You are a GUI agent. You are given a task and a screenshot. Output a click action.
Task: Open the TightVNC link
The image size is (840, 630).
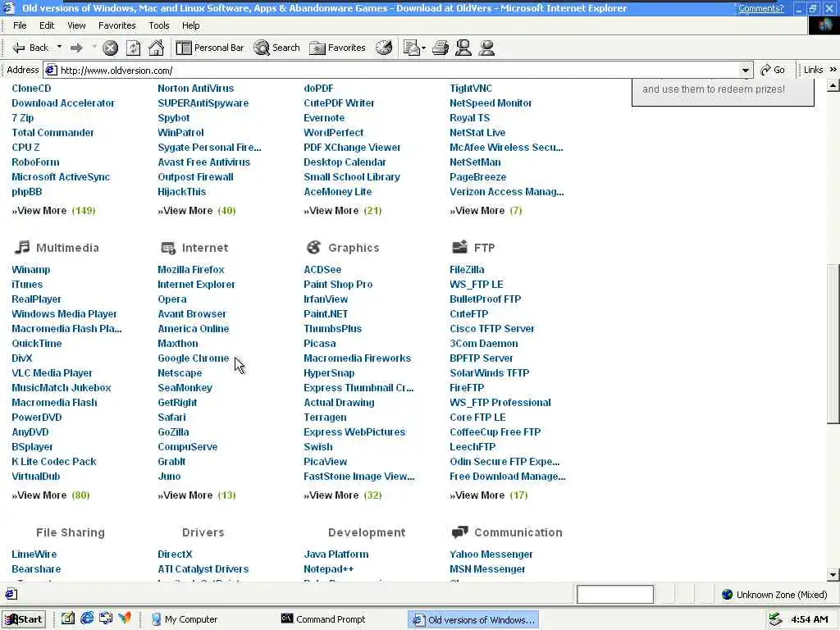(471, 89)
